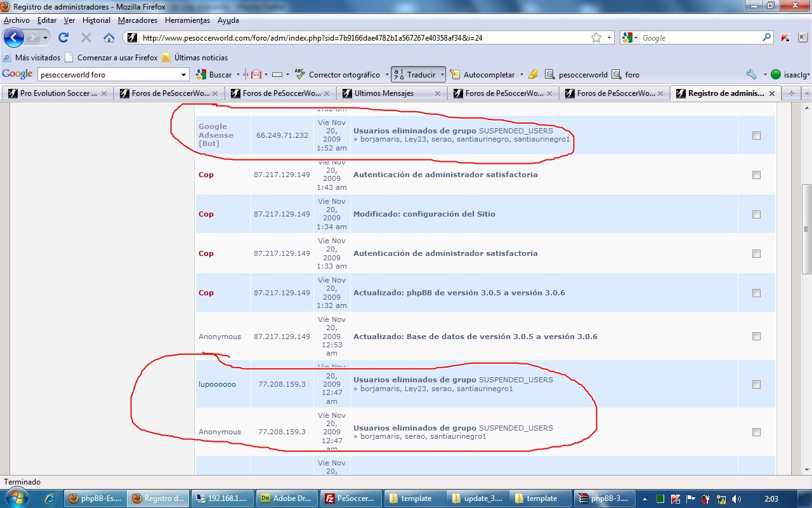812x508 pixels.
Task: Click the Google Toolbar highlighter icon
Action: [x=533, y=74]
